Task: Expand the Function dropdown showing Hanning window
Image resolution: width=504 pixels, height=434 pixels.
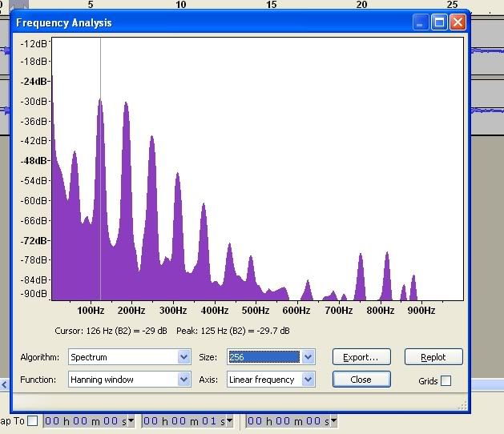Action: click(x=183, y=380)
